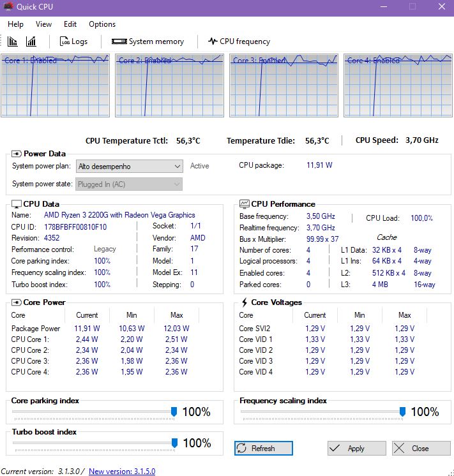454x476 pixels.
Task: Click the Core 2 Enabled graph
Action: (x=170, y=86)
